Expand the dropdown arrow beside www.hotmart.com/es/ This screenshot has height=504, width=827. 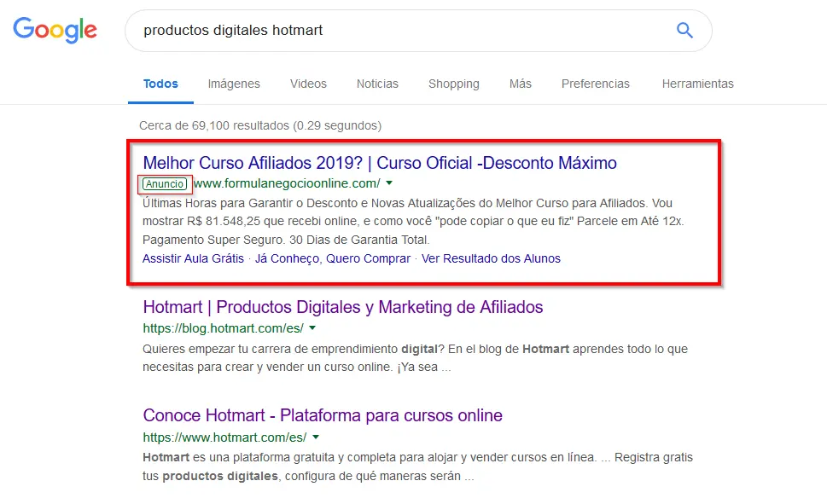(x=316, y=437)
